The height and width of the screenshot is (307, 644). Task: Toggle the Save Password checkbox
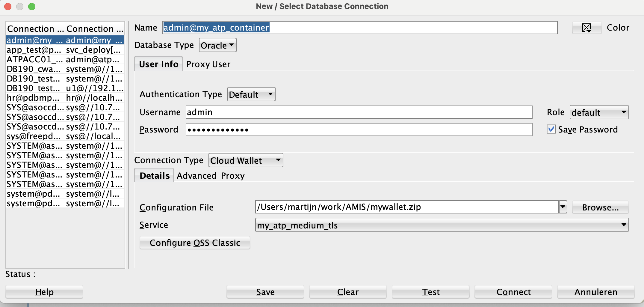[x=551, y=129]
